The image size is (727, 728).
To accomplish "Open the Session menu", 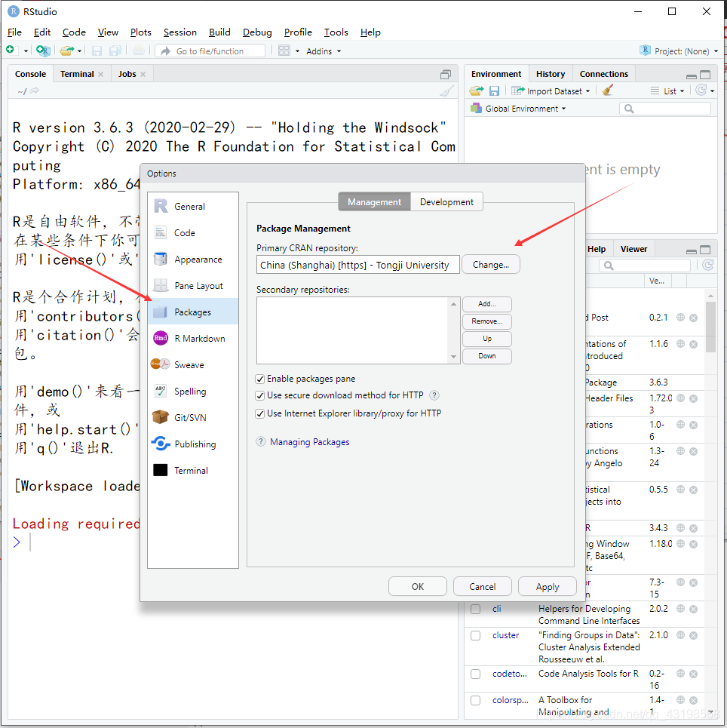I will 179,32.
